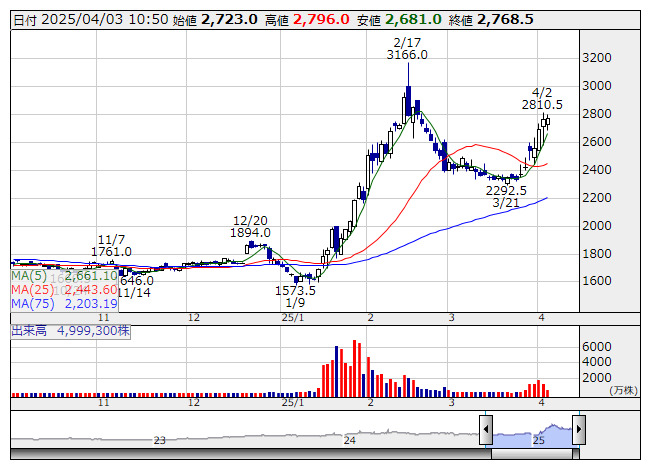Click the 日付 2025/04/03 header text

[x=91, y=20]
